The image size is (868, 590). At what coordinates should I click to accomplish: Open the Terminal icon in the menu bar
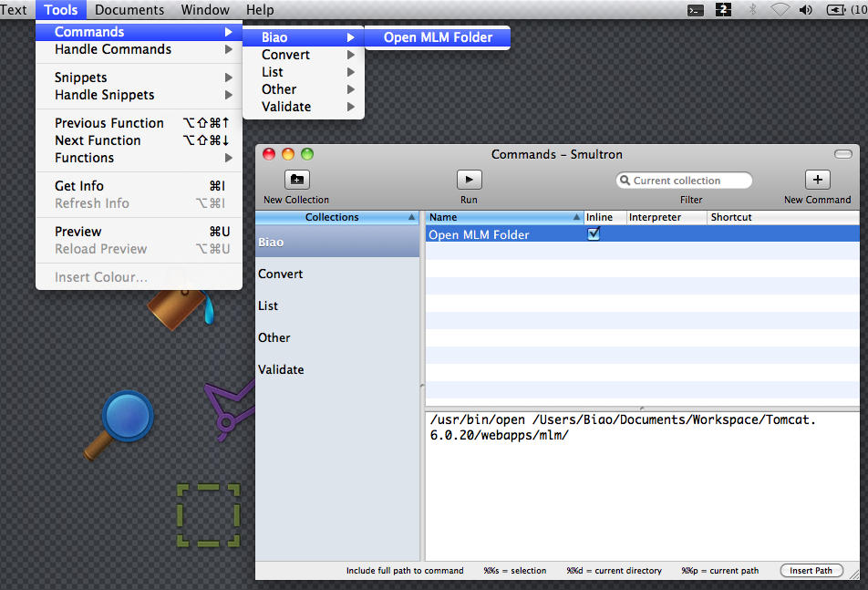(x=695, y=10)
